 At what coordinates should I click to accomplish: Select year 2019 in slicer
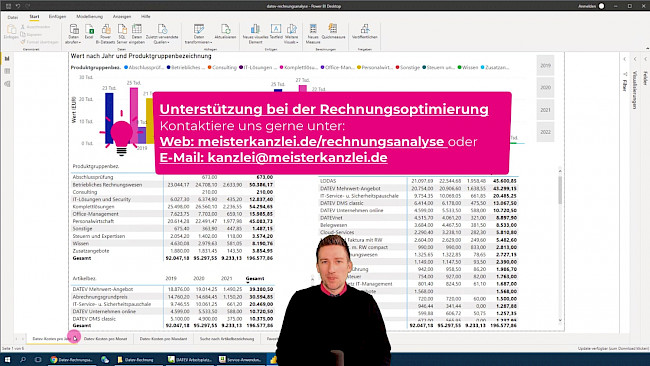click(545, 65)
